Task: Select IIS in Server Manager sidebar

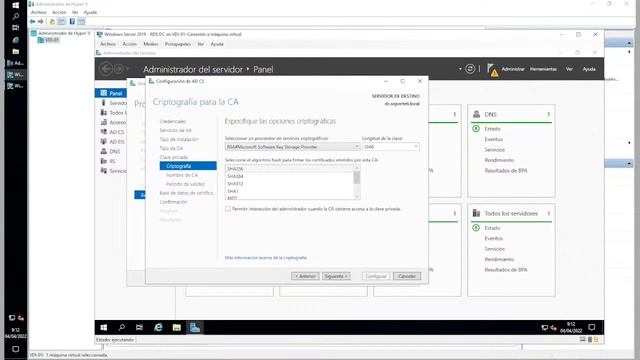Action: pos(111,161)
